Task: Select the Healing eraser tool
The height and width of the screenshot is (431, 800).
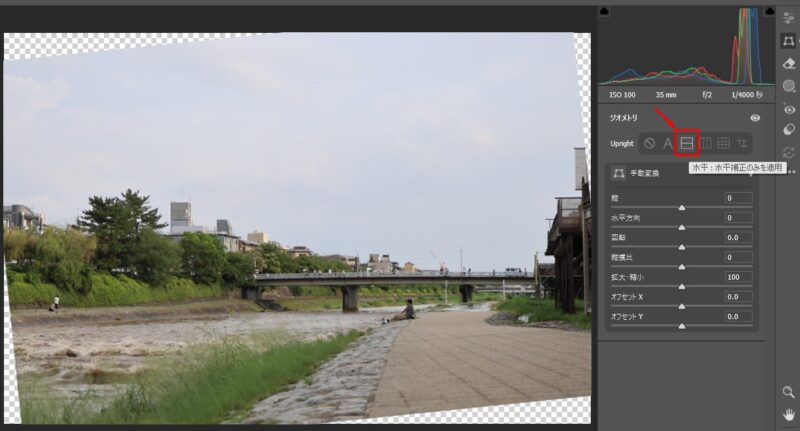Action: pyautogui.click(x=789, y=63)
